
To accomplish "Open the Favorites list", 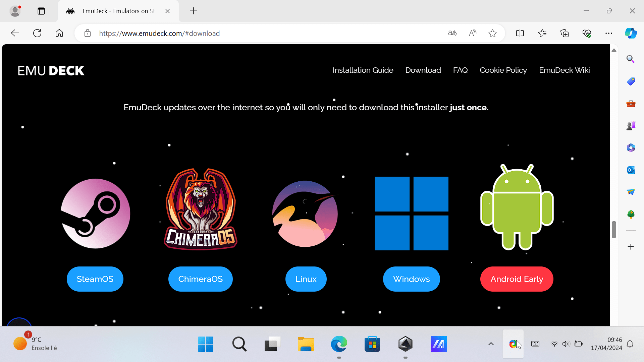I will (542, 33).
